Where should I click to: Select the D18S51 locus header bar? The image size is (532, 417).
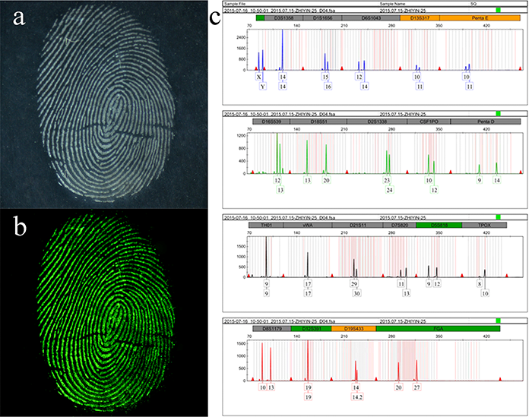318,122
